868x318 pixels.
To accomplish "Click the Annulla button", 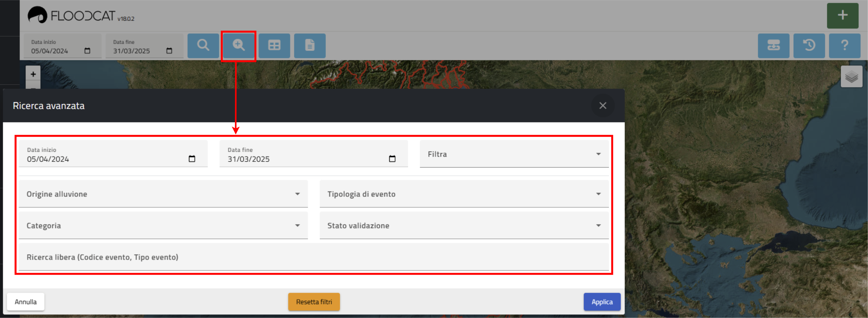I will 26,302.
